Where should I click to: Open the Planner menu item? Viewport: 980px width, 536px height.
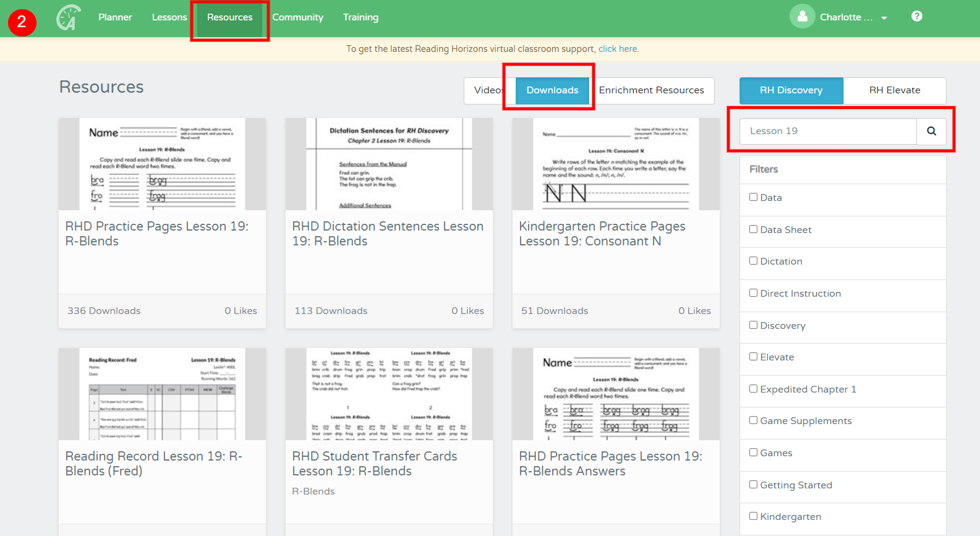tap(115, 17)
